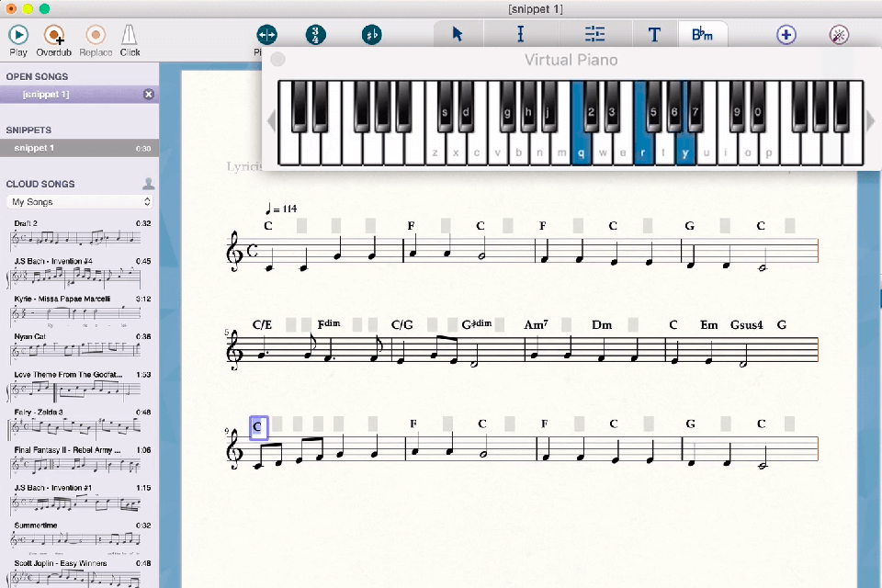Image resolution: width=882 pixels, height=588 pixels.
Task: Open the lyrics text tool
Action: [x=654, y=34]
